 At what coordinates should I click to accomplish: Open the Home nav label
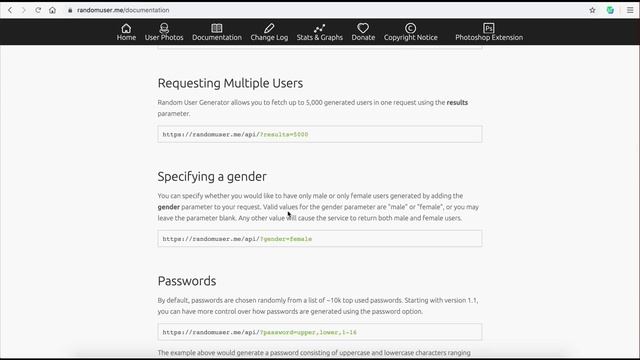(126, 38)
